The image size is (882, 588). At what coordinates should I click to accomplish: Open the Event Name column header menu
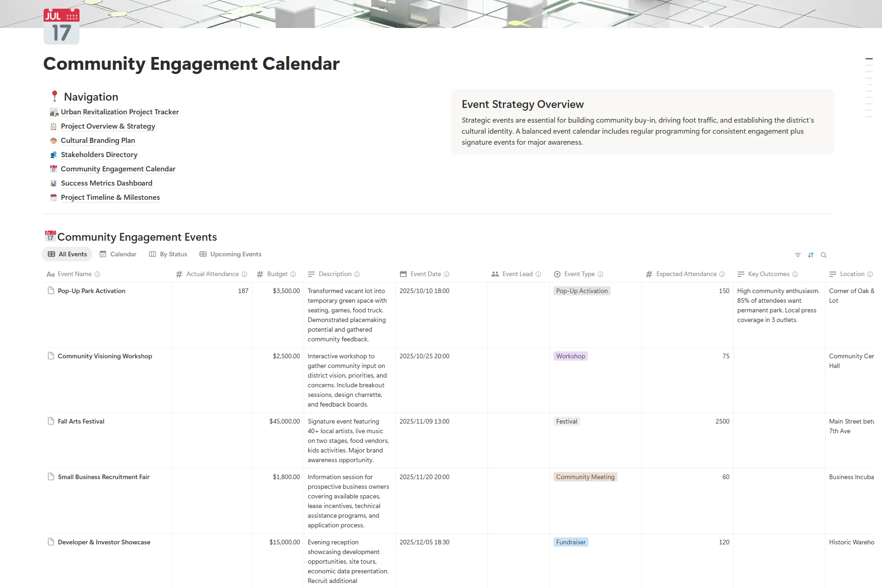coord(74,274)
